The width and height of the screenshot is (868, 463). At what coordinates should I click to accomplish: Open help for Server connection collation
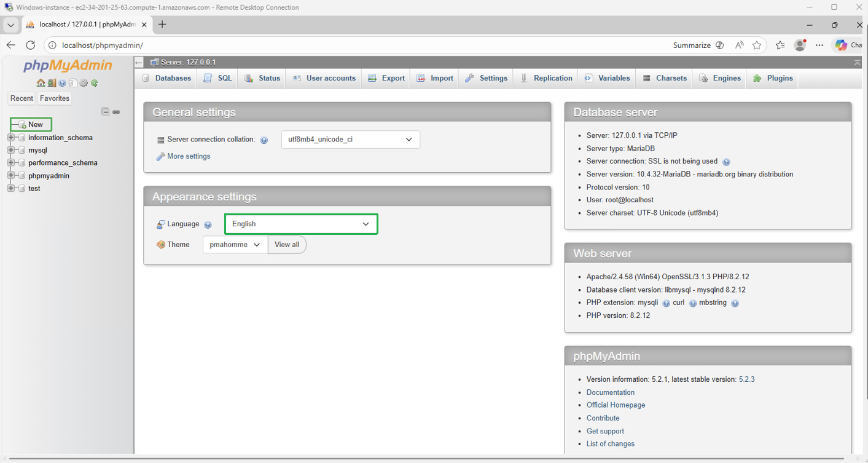coord(264,140)
